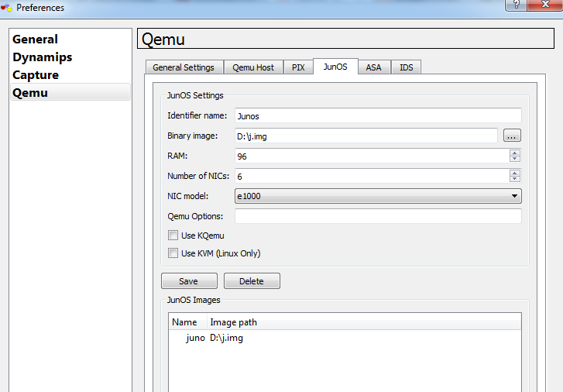Screen dimensions: 563x392
Task: Open the NIC model dropdown
Action: click(x=378, y=196)
